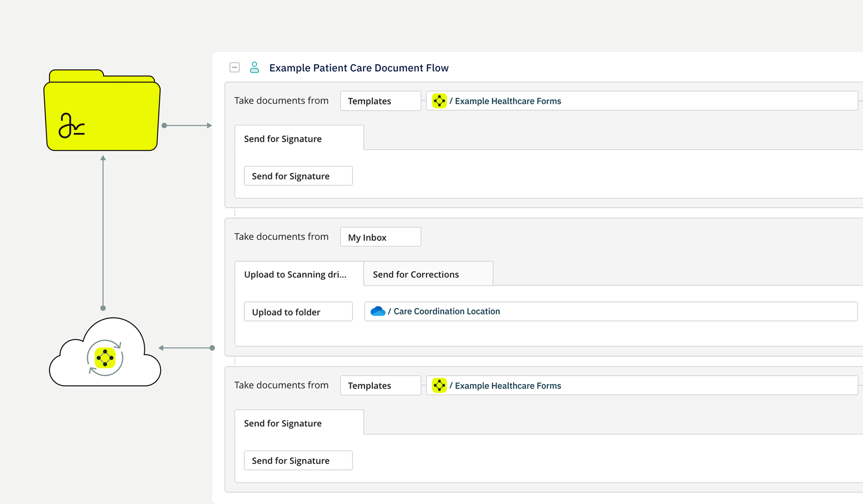This screenshot has width=863, height=504.
Task: Open the first Send for Signature action dropdown
Action: 298,176
